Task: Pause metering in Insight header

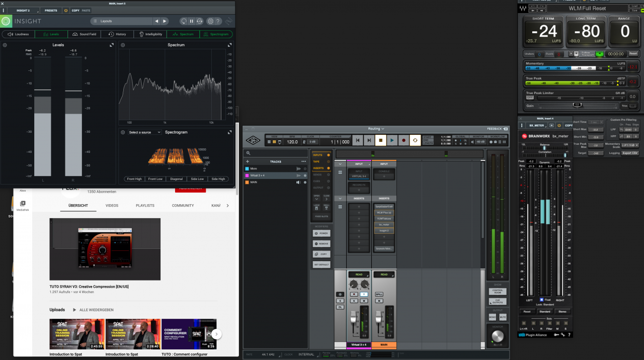Action: point(192,21)
